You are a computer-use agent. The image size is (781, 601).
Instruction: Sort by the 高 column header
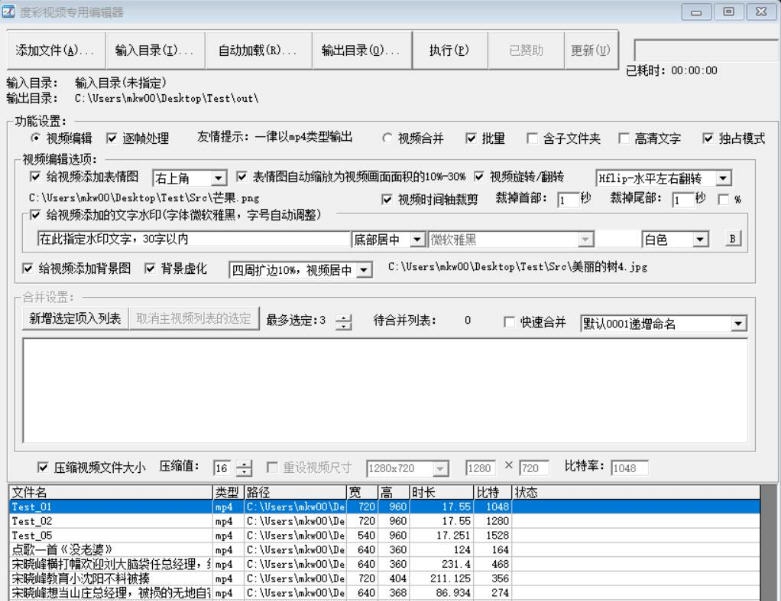(393, 492)
